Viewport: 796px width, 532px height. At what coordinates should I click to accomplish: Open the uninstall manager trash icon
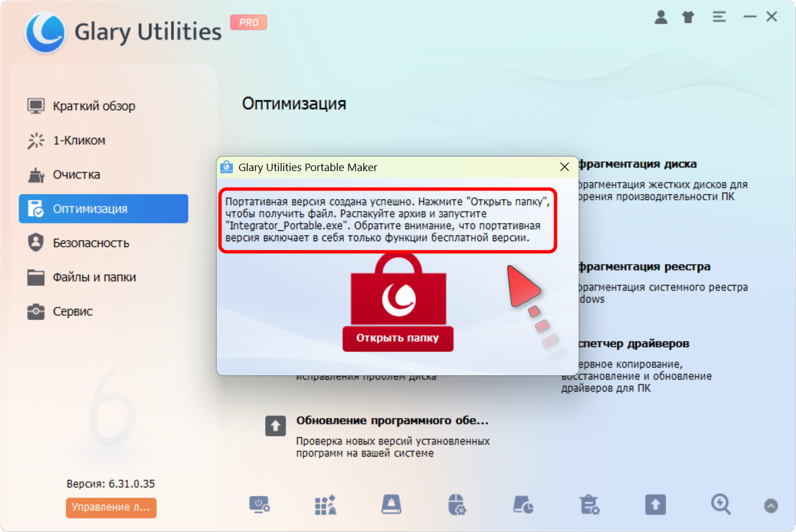[x=589, y=505]
